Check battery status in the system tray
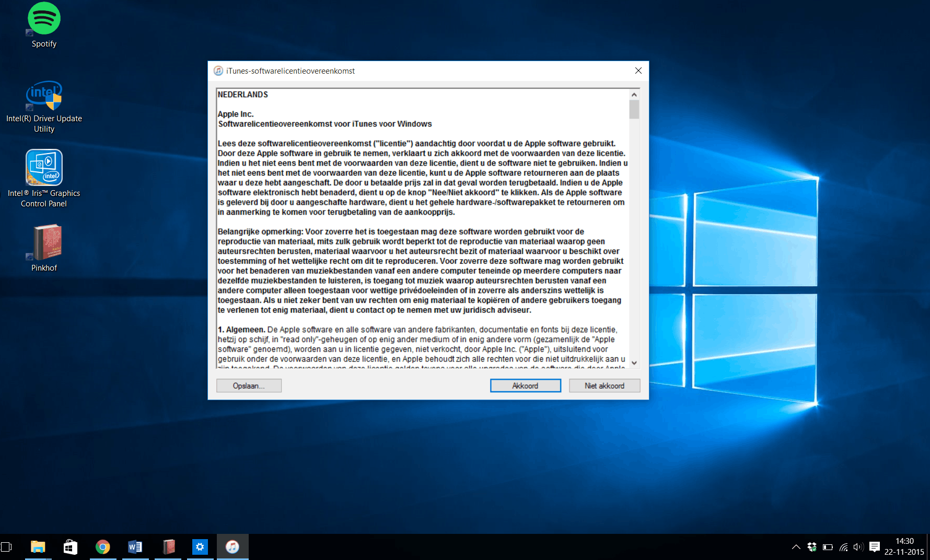This screenshot has width=930, height=560. [x=828, y=547]
